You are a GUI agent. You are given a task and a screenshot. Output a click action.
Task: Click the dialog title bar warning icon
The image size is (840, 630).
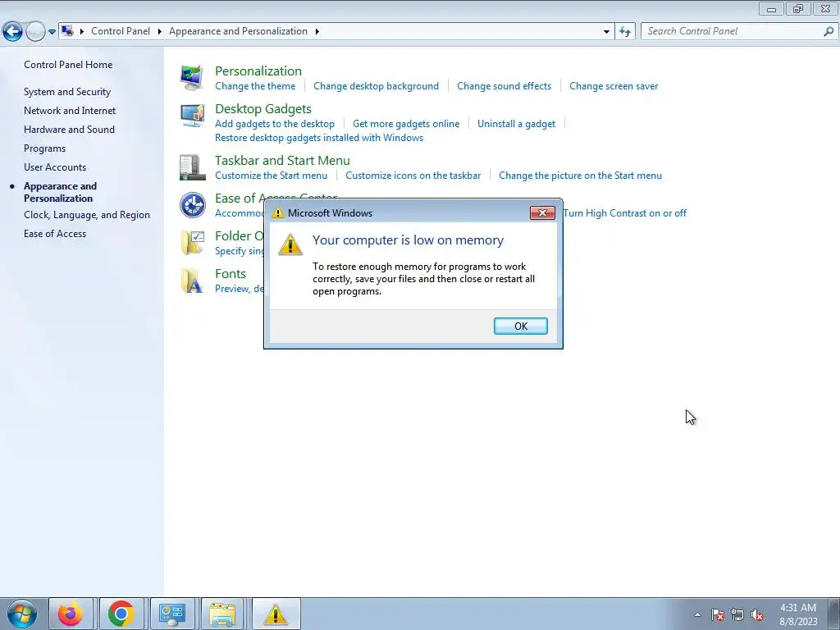click(277, 212)
